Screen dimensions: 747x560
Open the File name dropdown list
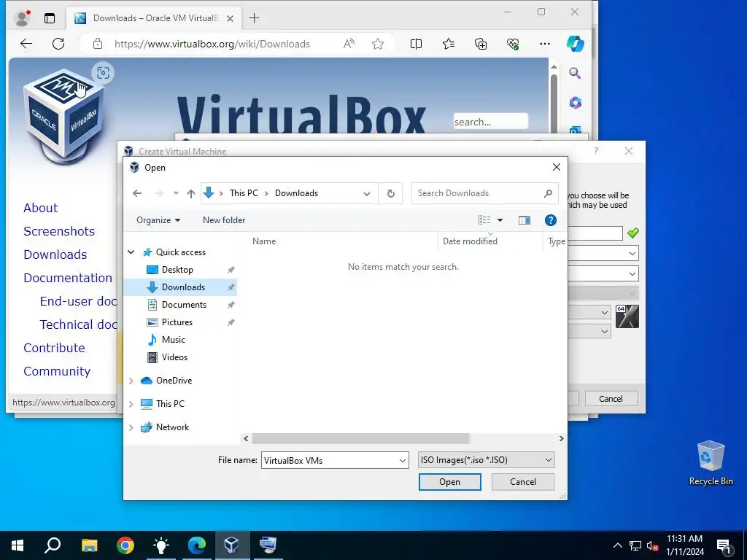pos(403,461)
